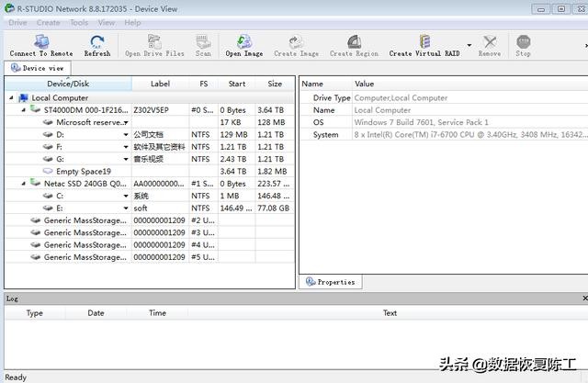Collapse the Local Computer tree node
The image size is (588, 383).
[11, 97]
